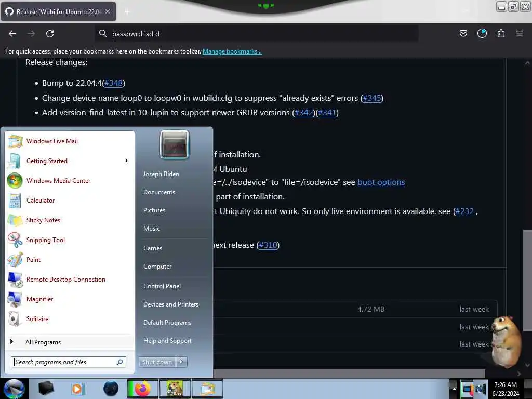
Task: Close the Release Wubi tab
Action: pyautogui.click(x=108, y=11)
